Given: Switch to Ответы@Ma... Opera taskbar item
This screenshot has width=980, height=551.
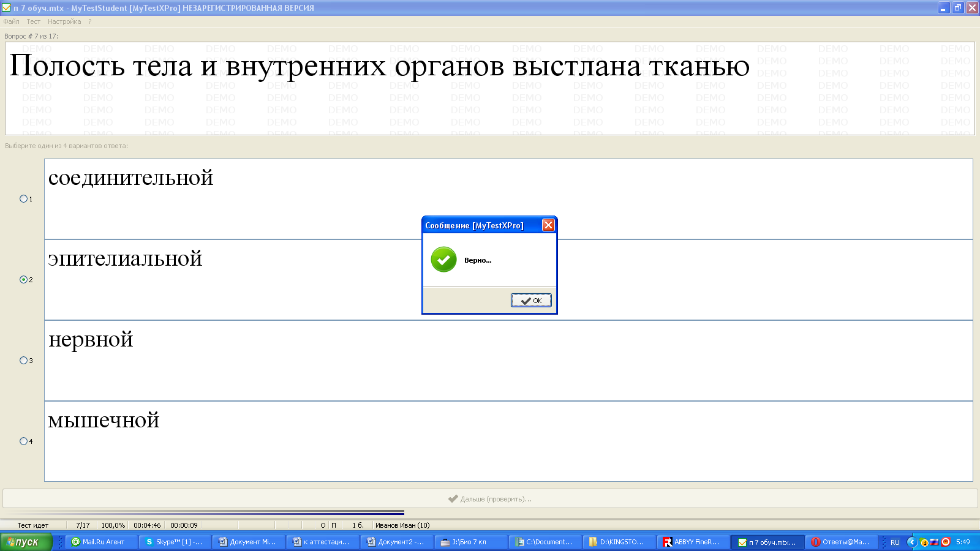Looking at the screenshot, I should (841, 542).
